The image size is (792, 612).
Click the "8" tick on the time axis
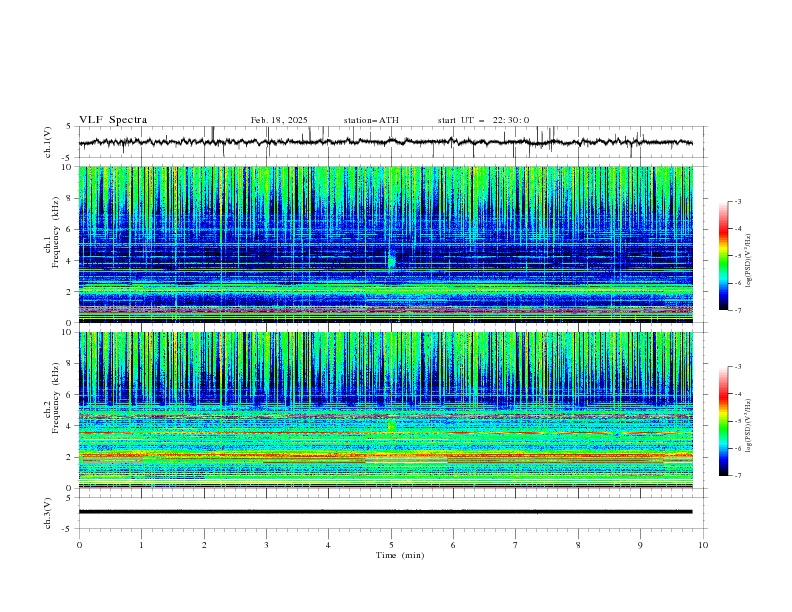[578, 545]
